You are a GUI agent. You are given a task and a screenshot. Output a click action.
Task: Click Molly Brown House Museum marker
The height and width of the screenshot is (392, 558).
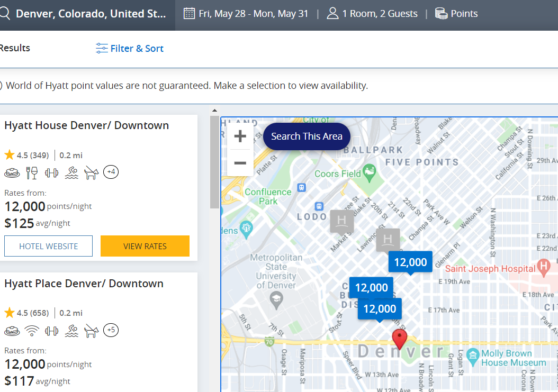click(473, 357)
